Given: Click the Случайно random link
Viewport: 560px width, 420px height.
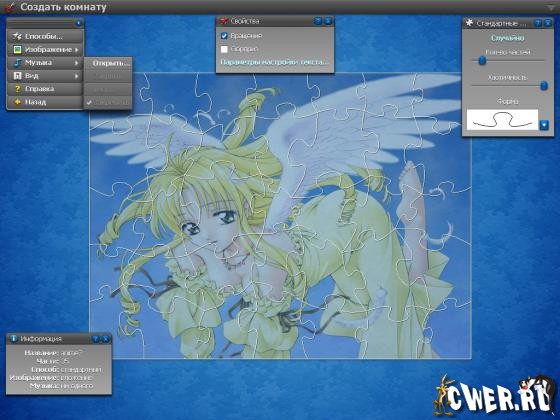Looking at the screenshot, I should point(508,38).
